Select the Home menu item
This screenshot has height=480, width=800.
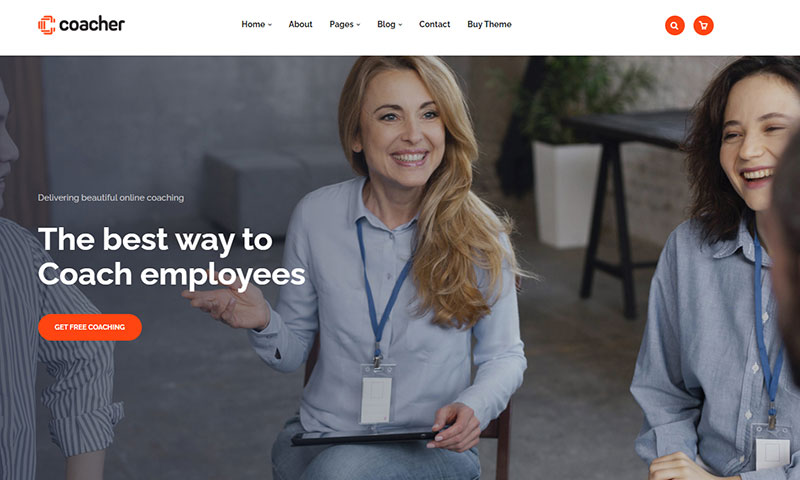253,24
